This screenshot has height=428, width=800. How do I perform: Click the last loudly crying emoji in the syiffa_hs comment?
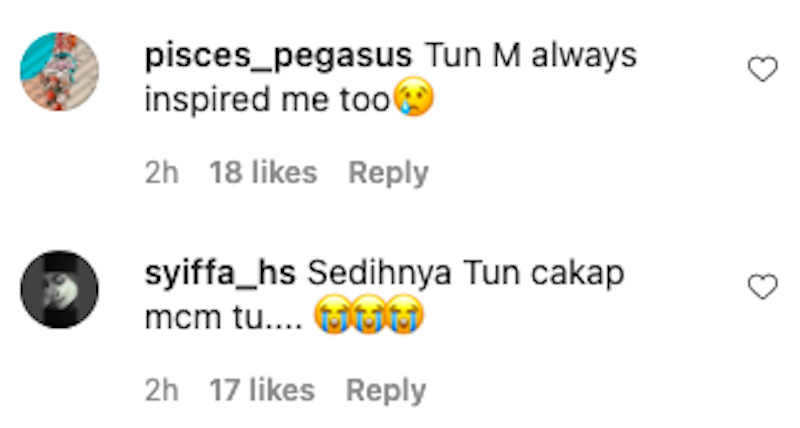[x=404, y=318]
